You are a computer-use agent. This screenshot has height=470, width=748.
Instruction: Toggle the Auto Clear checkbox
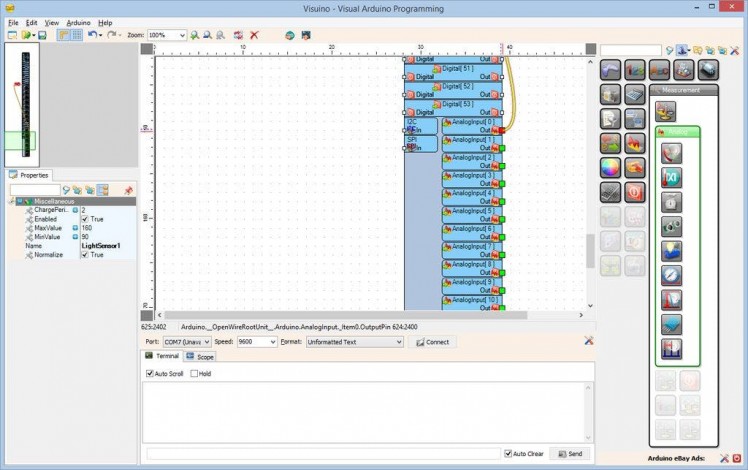[508, 453]
